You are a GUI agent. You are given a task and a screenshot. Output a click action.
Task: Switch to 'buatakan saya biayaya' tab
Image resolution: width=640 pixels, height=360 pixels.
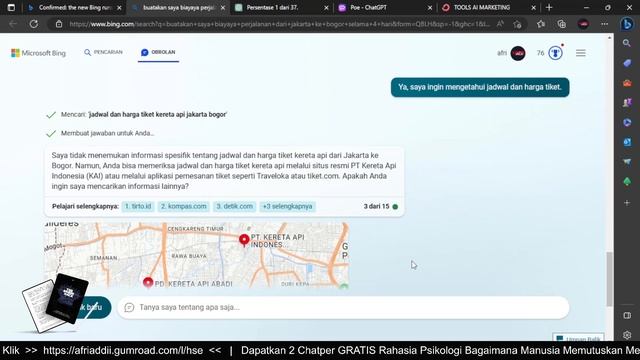coord(178,7)
